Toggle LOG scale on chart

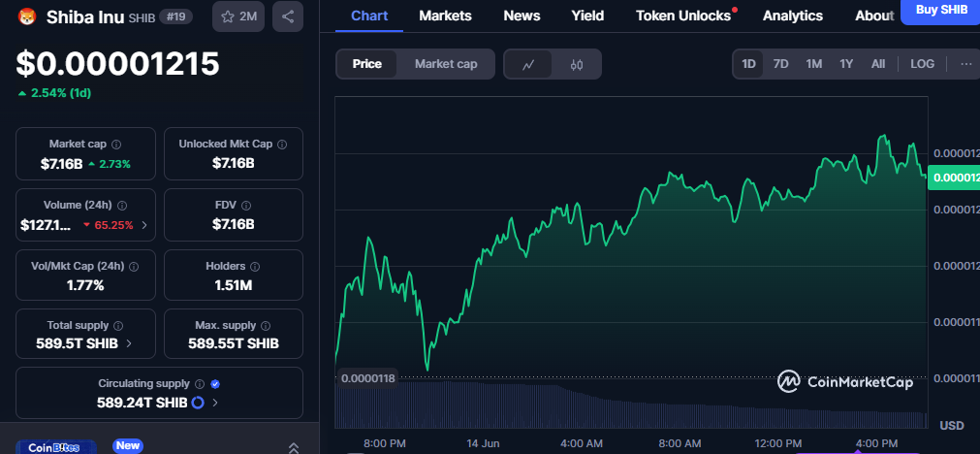click(923, 64)
